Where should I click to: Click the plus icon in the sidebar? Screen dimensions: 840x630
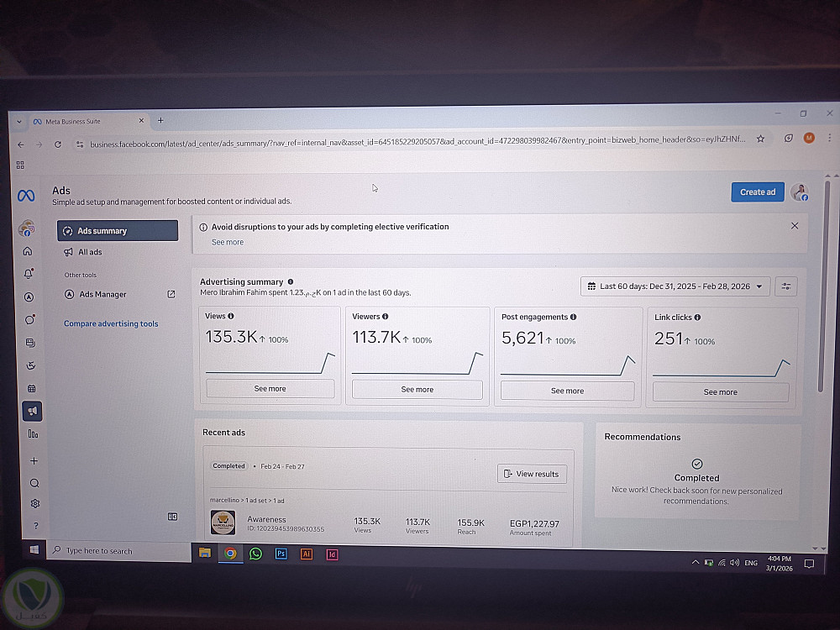(x=34, y=460)
